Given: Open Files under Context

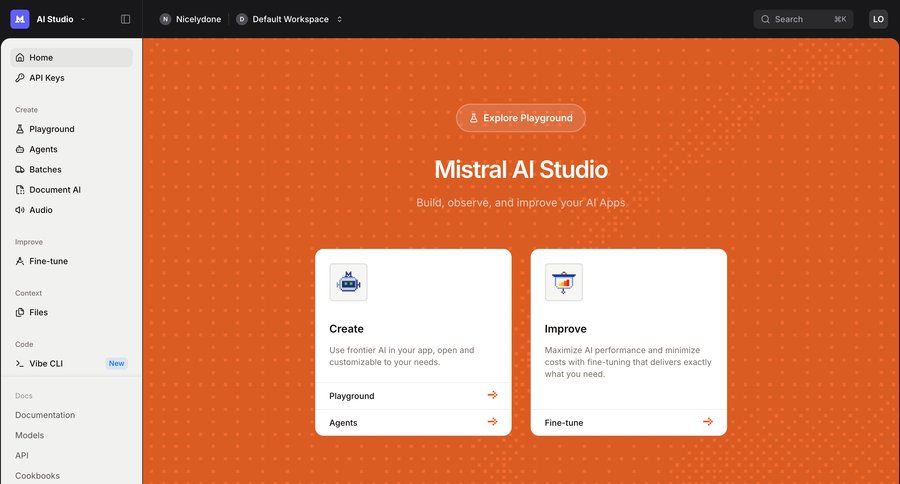Looking at the screenshot, I should [38, 312].
